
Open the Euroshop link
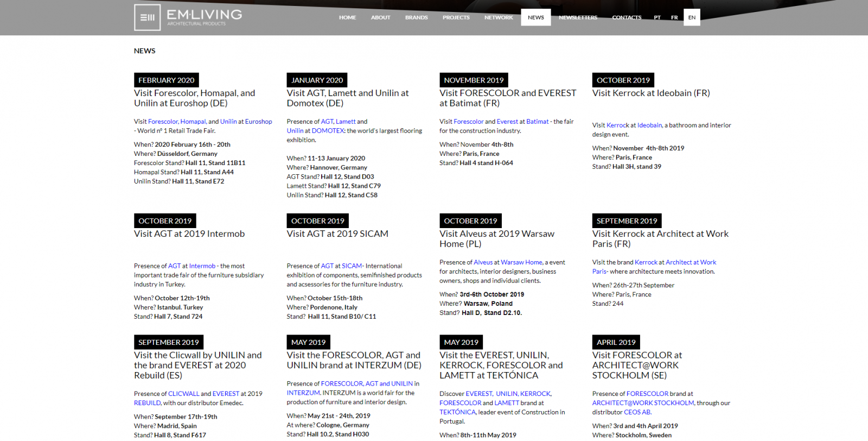(258, 122)
